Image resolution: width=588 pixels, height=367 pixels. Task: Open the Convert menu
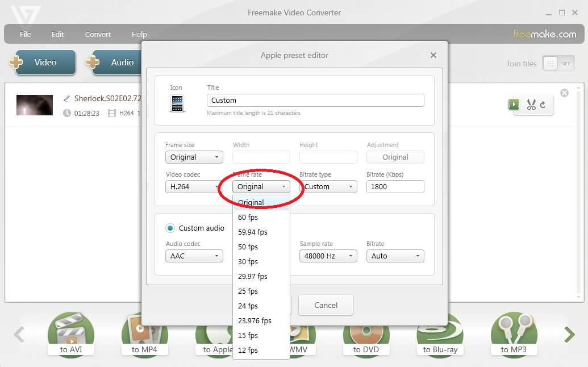pos(98,35)
